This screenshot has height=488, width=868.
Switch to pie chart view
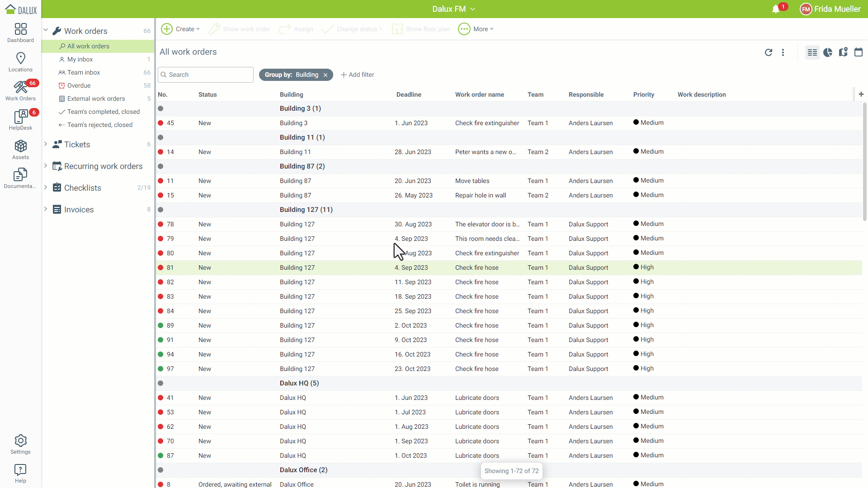(827, 52)
